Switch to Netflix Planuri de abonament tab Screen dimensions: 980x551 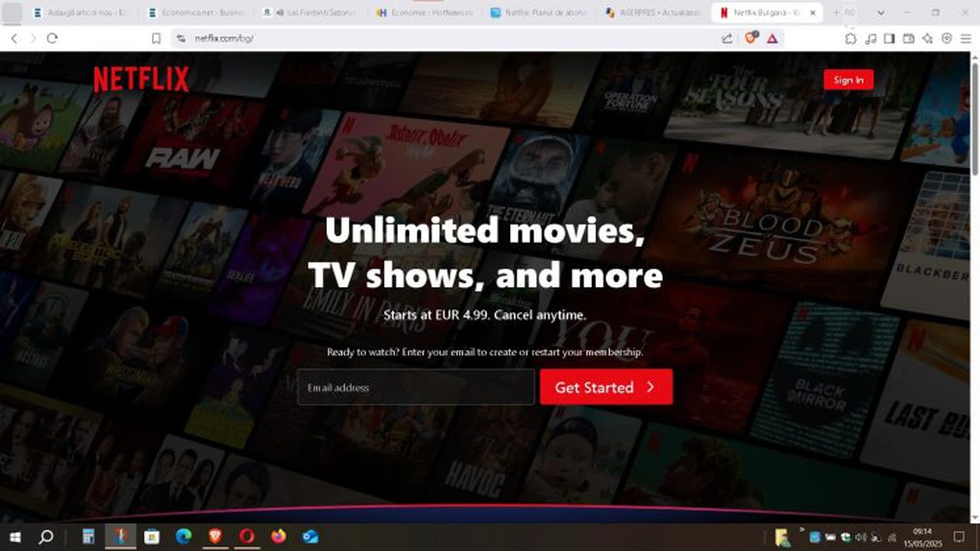click(539, 12)
